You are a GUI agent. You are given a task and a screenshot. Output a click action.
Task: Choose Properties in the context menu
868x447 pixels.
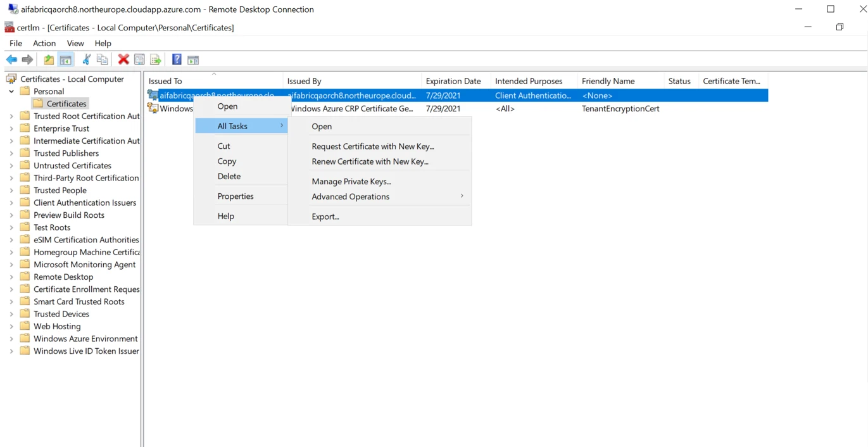click(x=241, y=196)
